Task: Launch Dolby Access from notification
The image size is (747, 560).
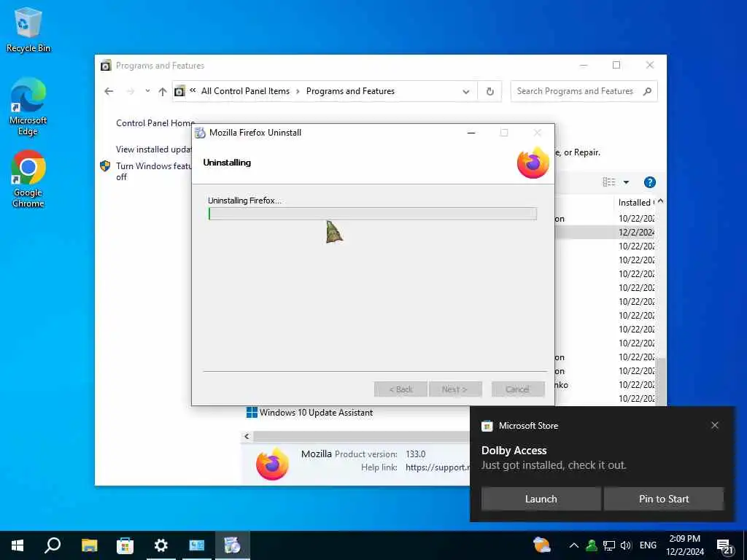Action: (541, 499)
